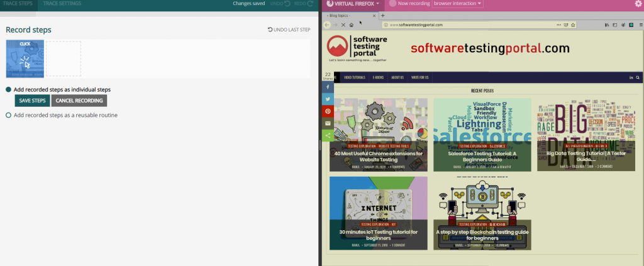Open the Firefox library icon

[607, 25]
